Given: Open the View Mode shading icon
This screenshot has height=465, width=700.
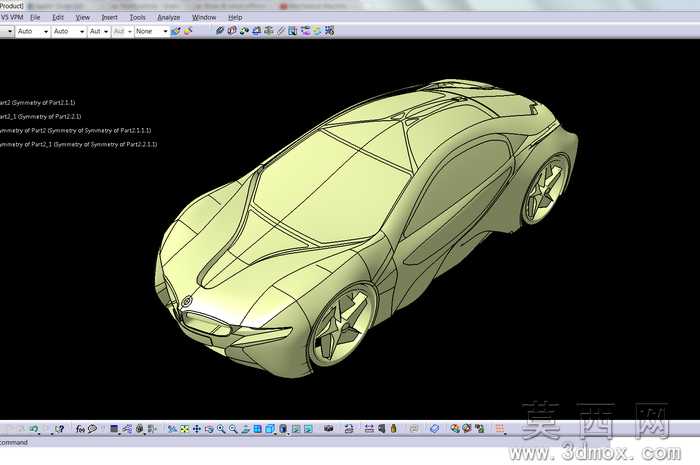Looking at the screenshot, I should pos(283,429).
